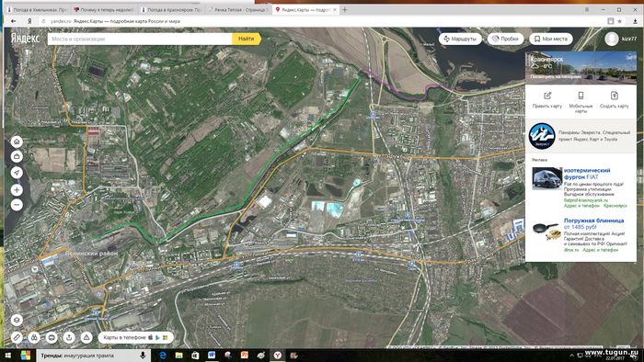
Task: Click the share map icon
Action: [x=69, y=337]
